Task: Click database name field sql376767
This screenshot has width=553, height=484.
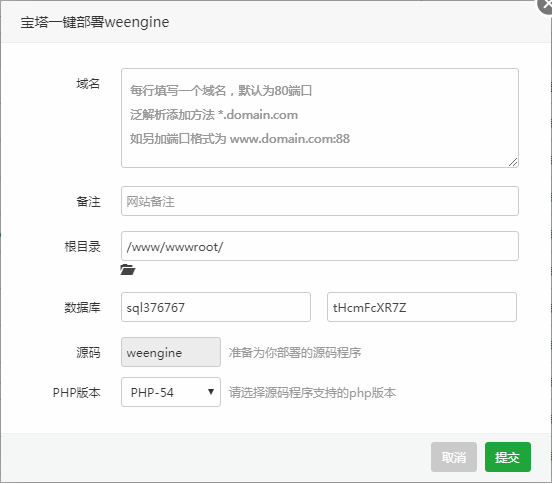Action: coord(216,307)
